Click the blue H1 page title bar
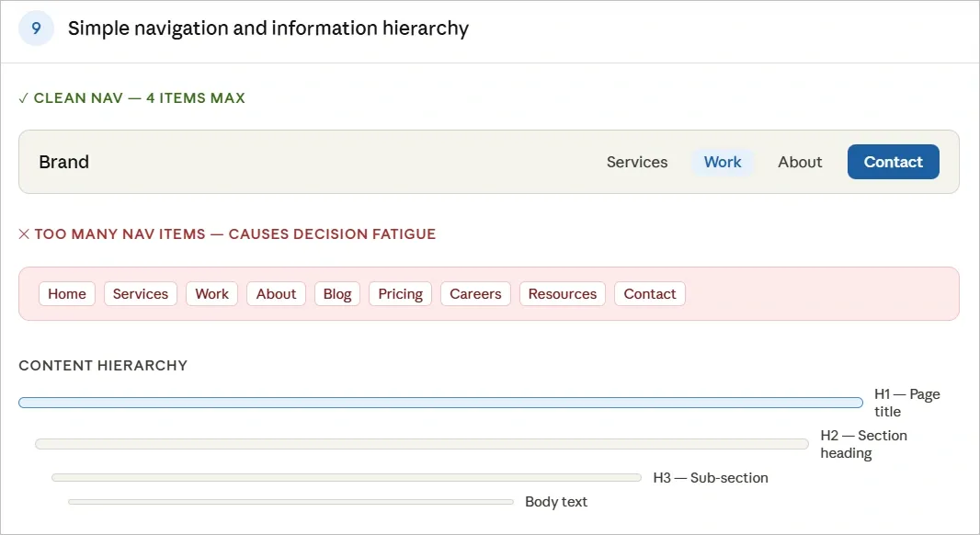 point(440,402)
